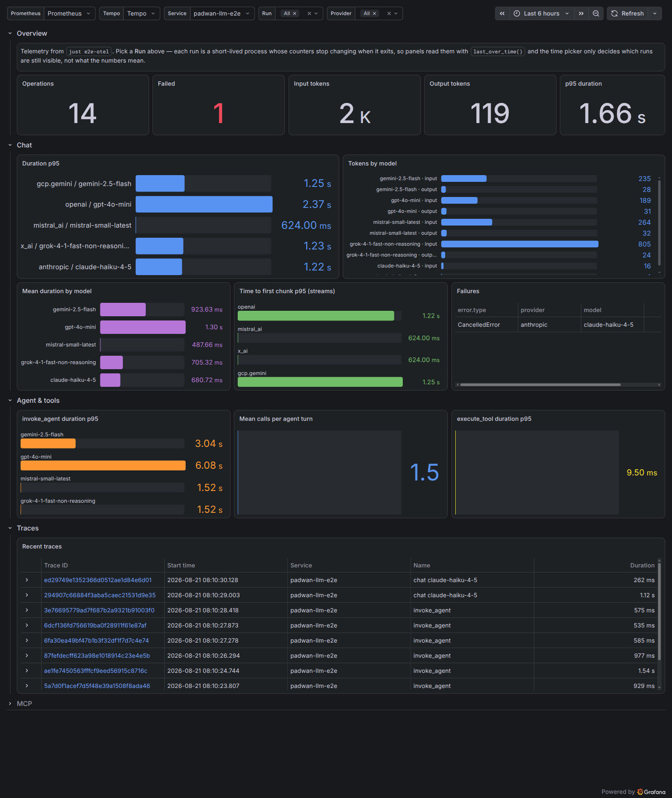Shift time range backward with double-left arrows
Viewport: 672px width, 798px height.
pos(502,13)
